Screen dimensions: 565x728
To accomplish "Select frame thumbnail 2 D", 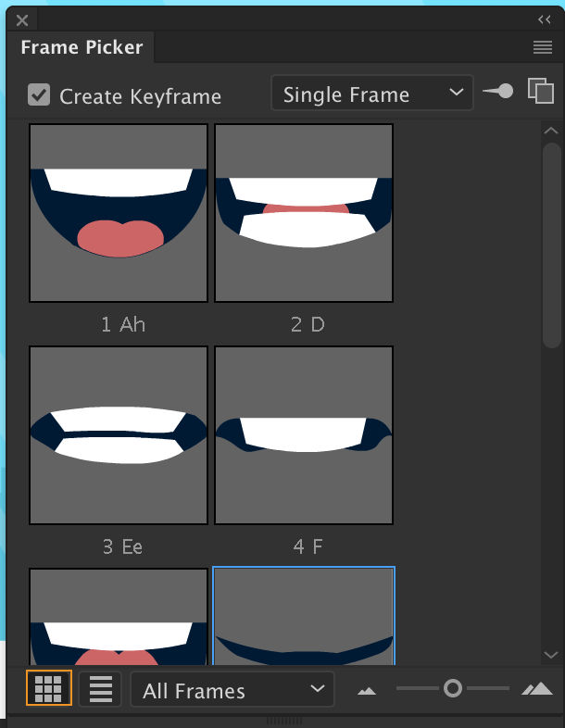I will 304,213.
